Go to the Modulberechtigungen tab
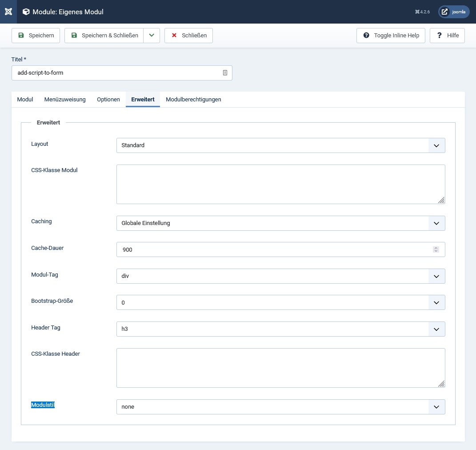Screen dimensions: 476x450 [x=193, y=100]
